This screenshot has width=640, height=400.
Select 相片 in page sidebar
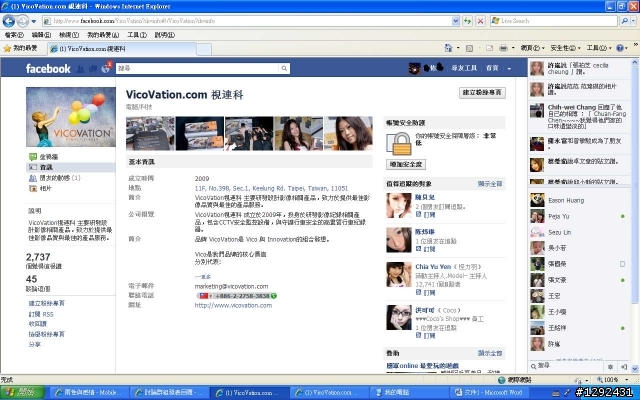(40, 189)
